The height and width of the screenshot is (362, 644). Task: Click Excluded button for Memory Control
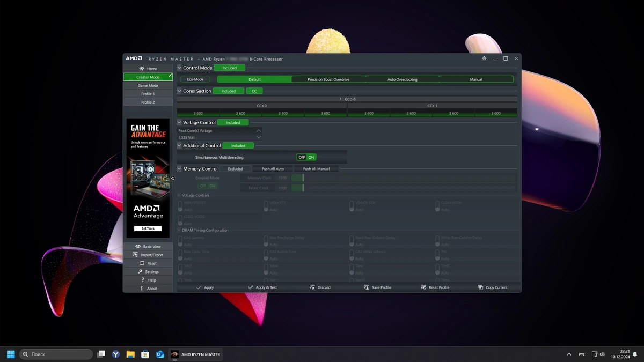click(x=235, y=169)
